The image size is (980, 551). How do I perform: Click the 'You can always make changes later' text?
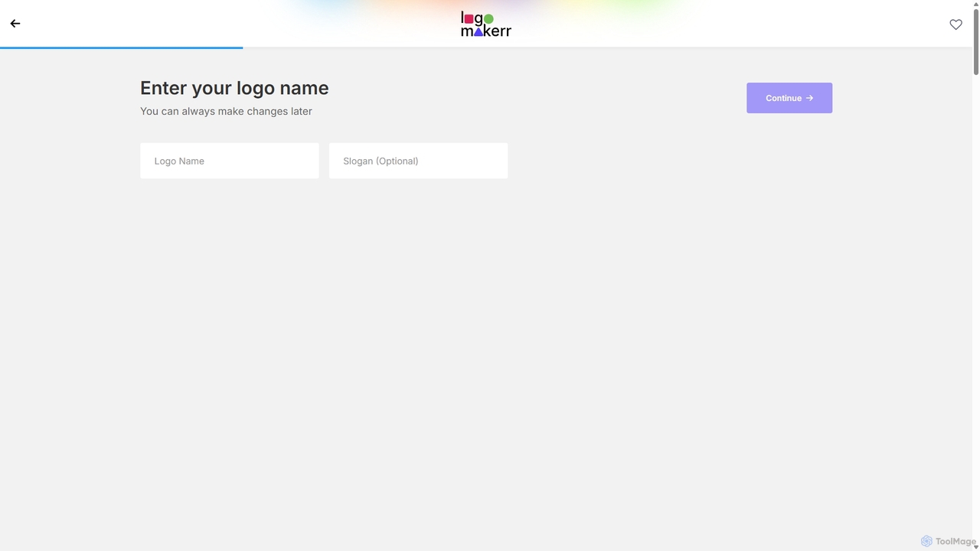coord(226,111)
